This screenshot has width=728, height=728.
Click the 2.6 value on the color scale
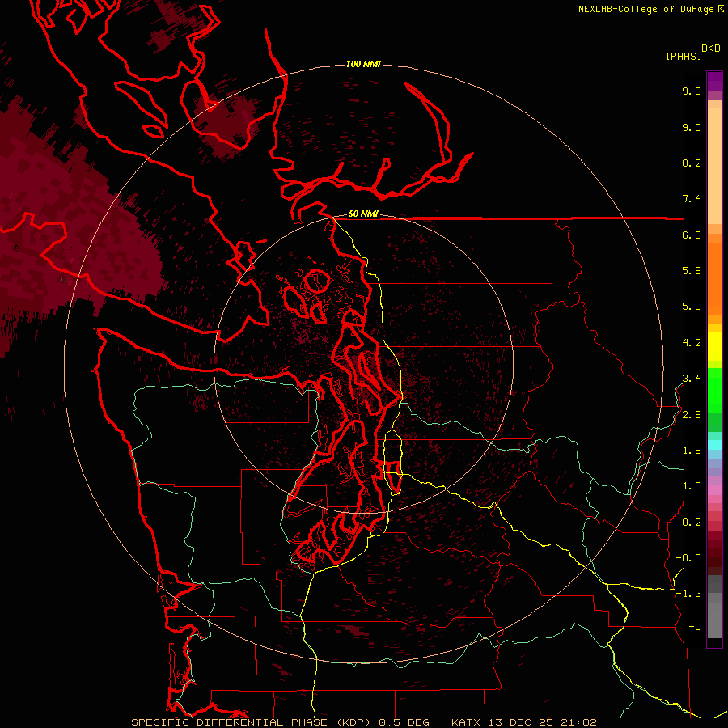click(x=692, y=415)
